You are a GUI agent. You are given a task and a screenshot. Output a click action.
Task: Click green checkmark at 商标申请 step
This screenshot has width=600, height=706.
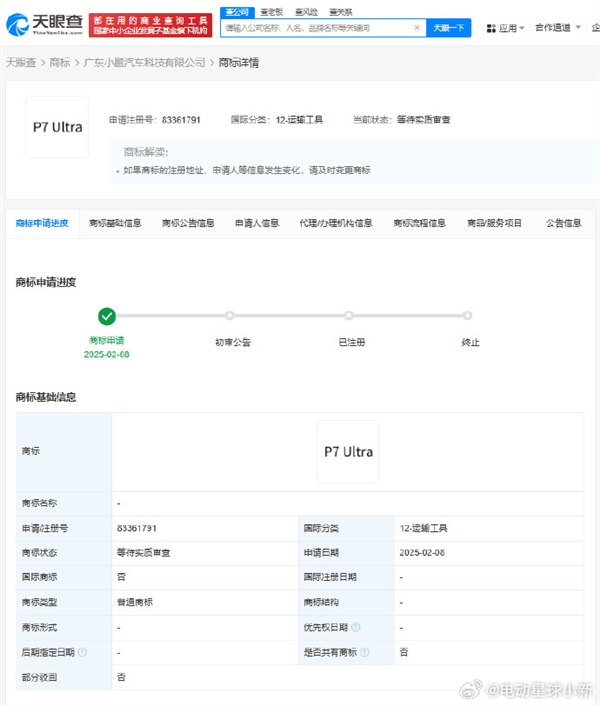107,316
